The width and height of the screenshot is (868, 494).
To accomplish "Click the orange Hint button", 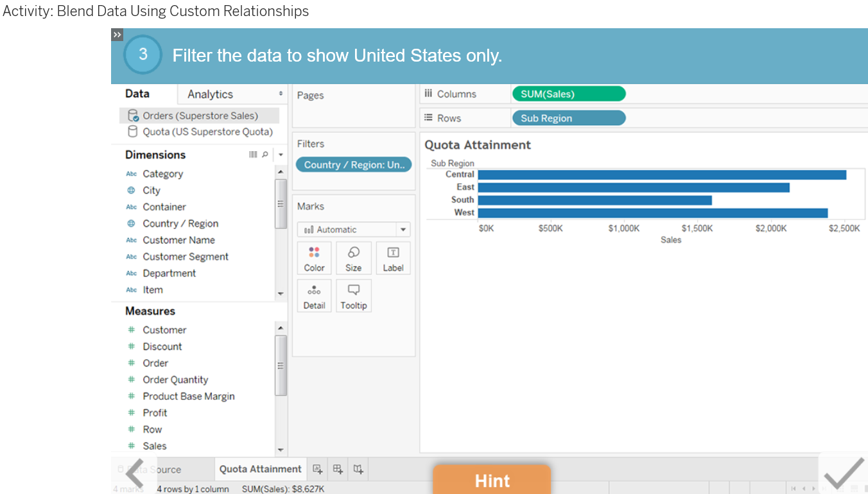I will [492, 481].
